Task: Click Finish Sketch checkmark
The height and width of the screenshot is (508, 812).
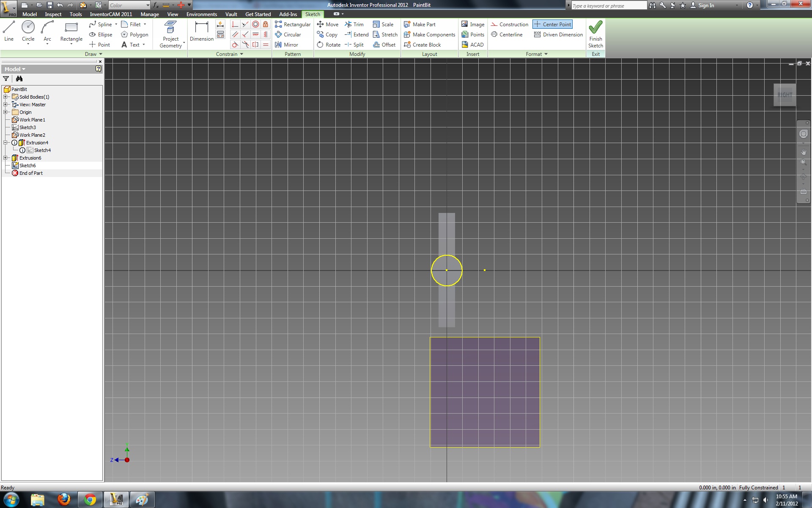Action: [x=595, y=34]
